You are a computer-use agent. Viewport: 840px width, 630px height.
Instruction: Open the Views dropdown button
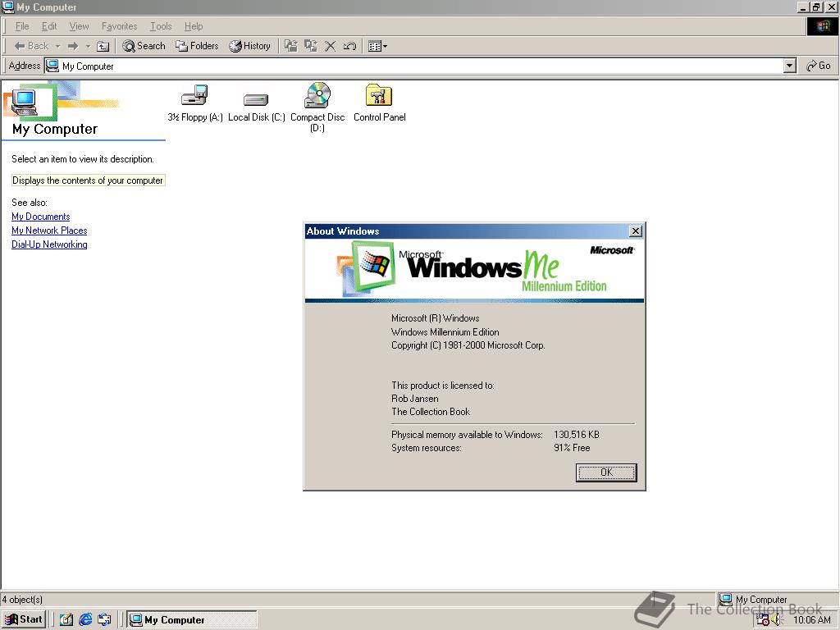point(377,46)
